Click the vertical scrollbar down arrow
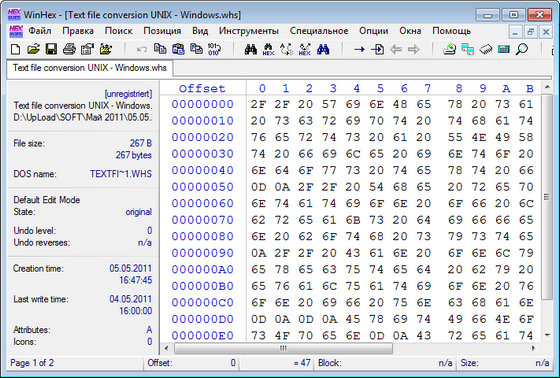 (547, 335)
